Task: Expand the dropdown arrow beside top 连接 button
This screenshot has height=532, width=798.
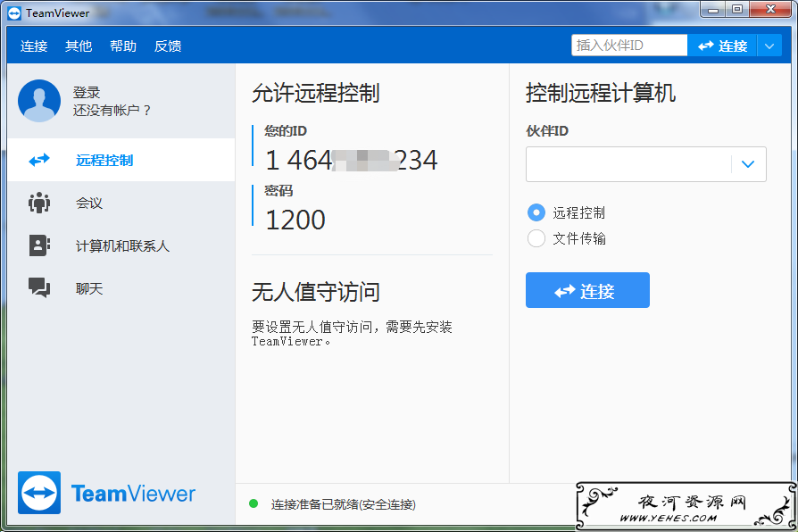Action: point(769,46)
